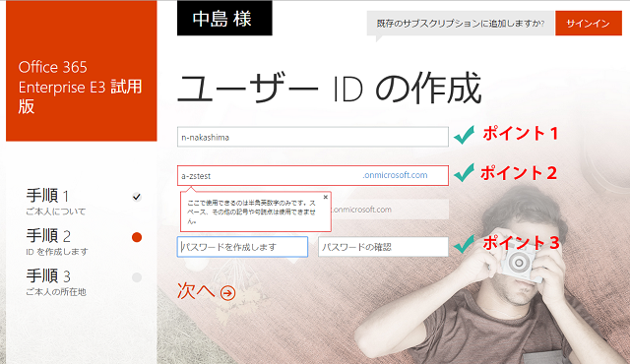Click the blue .onmicrosoft.com suffix text

(395, 175)
